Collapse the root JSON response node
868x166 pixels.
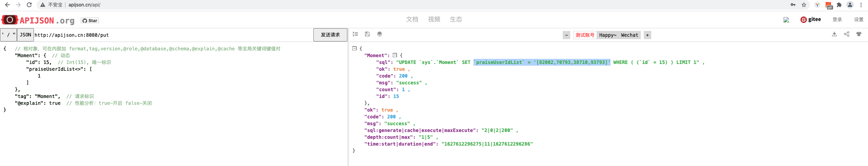354,48
